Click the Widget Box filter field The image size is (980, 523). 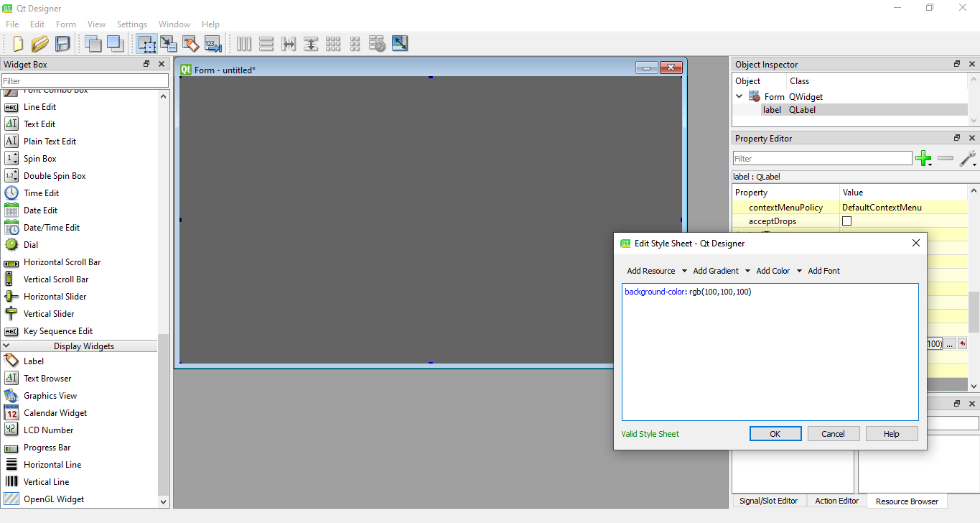85,81
